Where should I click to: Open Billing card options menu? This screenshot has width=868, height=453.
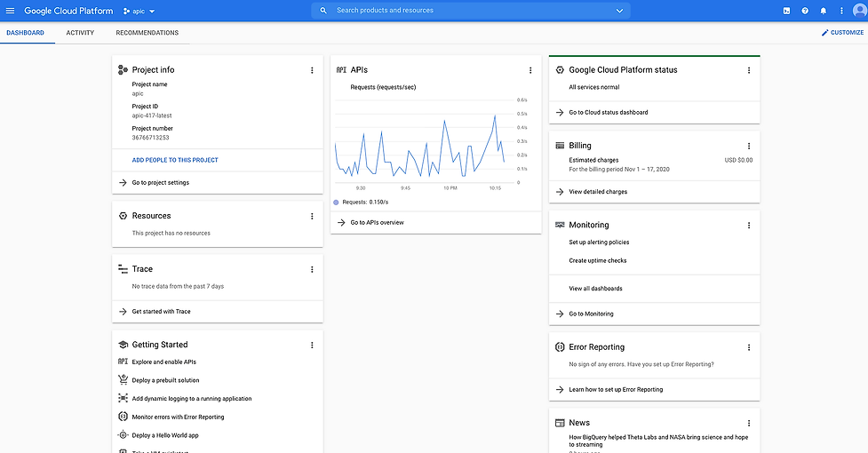[x=749, y=146]
